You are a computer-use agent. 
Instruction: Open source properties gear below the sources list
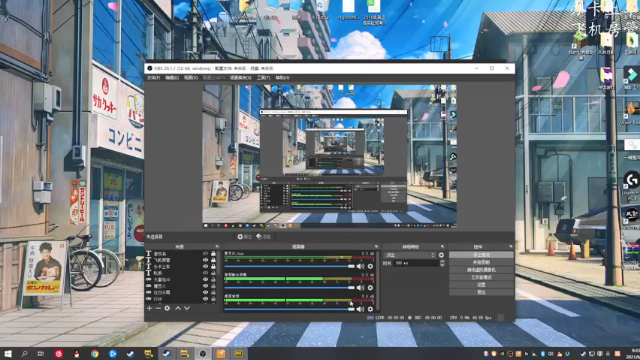click(167, 308)
